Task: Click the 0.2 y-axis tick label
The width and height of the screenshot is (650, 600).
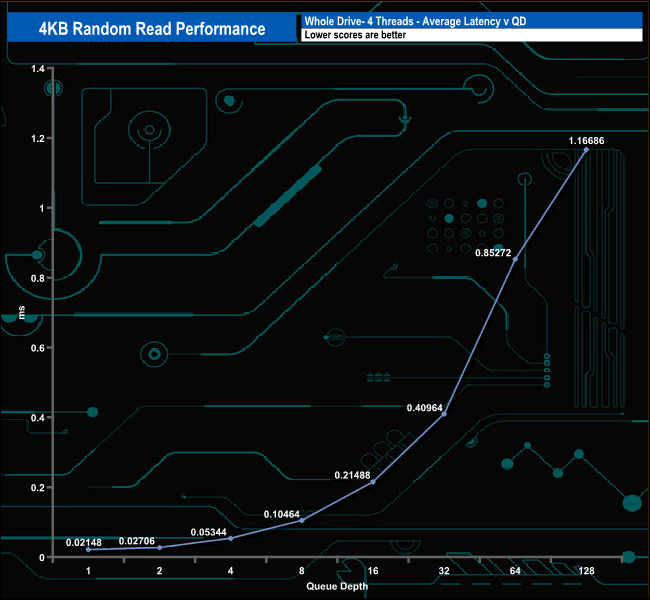Action: pos(38,488)
